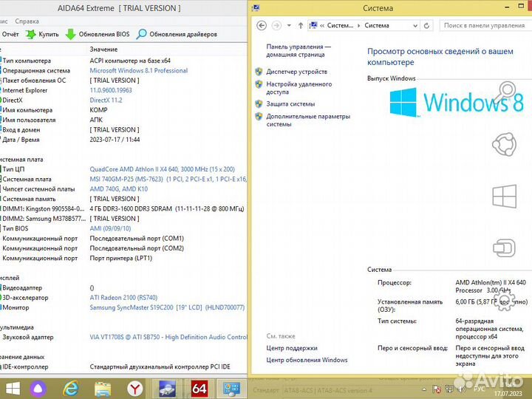The height and width of the screenshot is (399, 532).
Task: Click ATI Radeon 2100 (RS740) link
Action: pos(123,298)
